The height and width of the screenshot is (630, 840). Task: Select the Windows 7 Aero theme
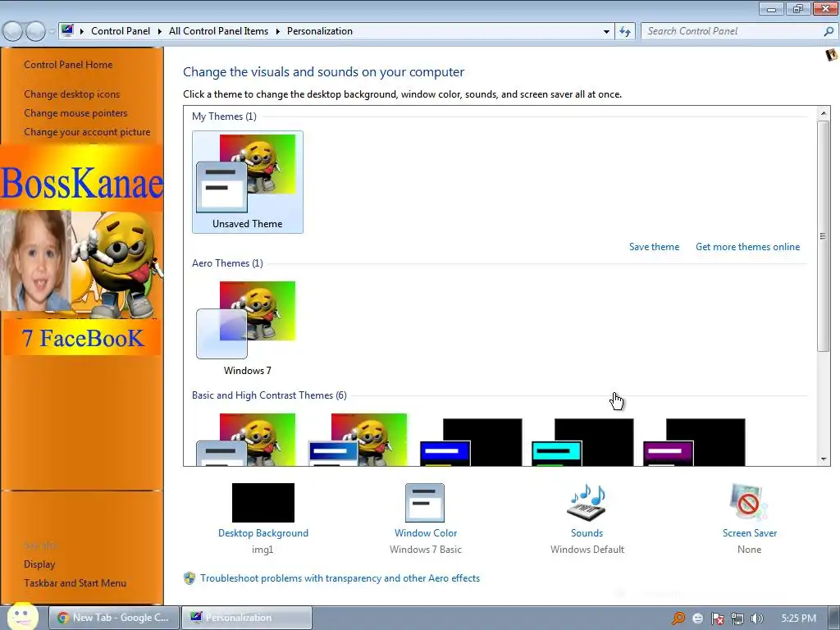tap(247, 328)
